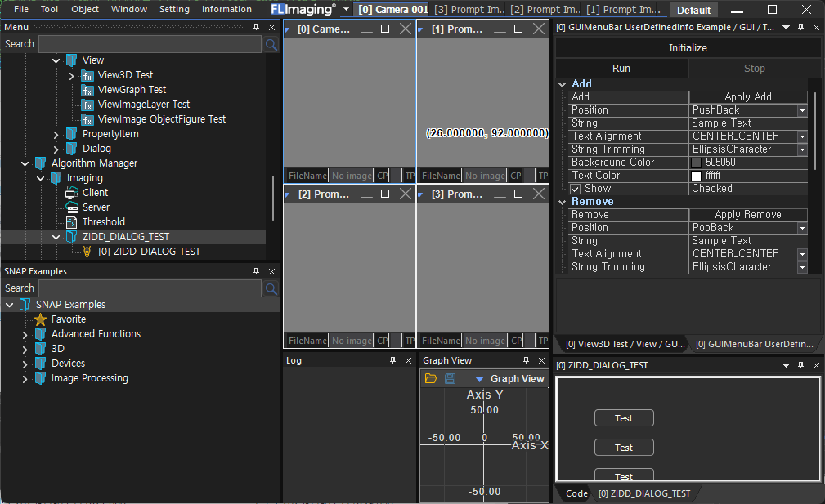Click the Run button
825x504 pixels.
[x=621, y=69]
